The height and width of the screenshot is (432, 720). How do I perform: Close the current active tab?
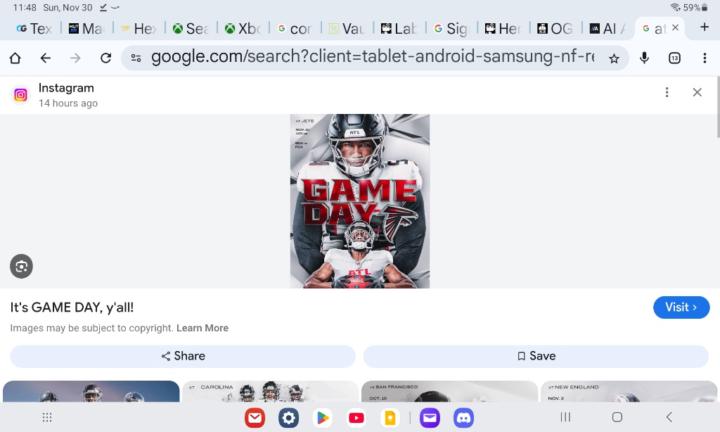[675, 28]
